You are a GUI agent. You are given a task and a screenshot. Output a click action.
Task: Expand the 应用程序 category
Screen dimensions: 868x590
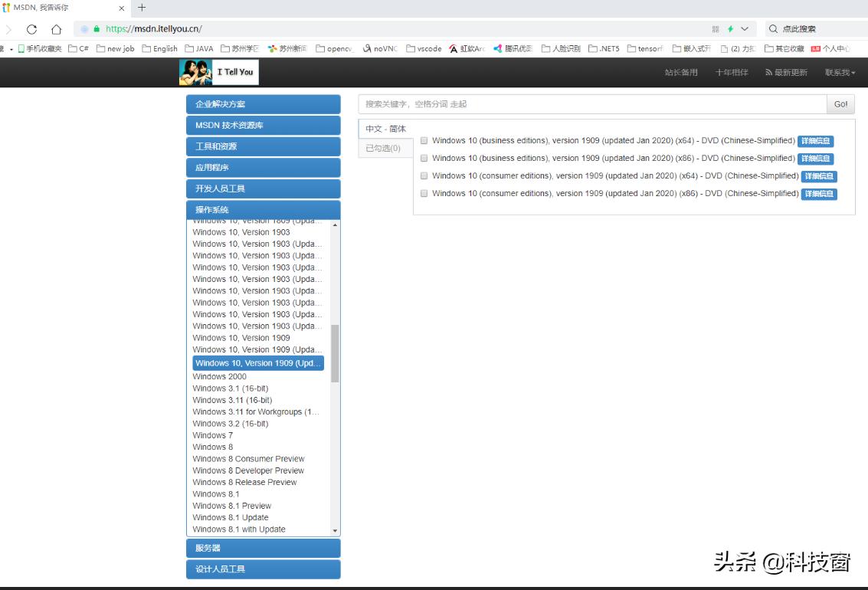[x=263, y=167]
